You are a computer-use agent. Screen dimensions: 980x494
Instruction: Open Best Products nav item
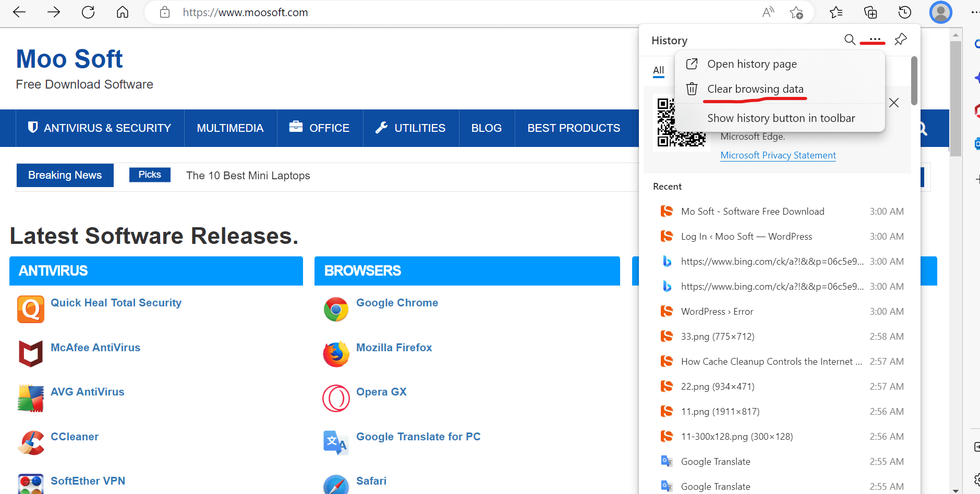coord(574,128)
